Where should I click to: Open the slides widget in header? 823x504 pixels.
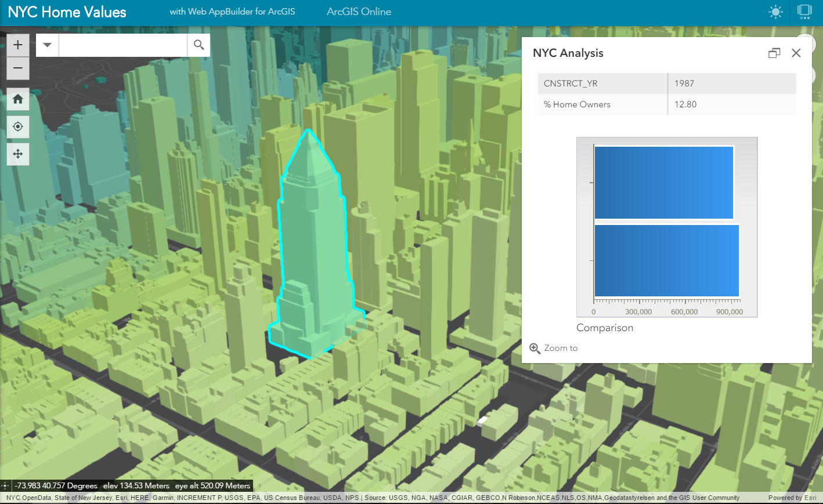coord(804,12)
